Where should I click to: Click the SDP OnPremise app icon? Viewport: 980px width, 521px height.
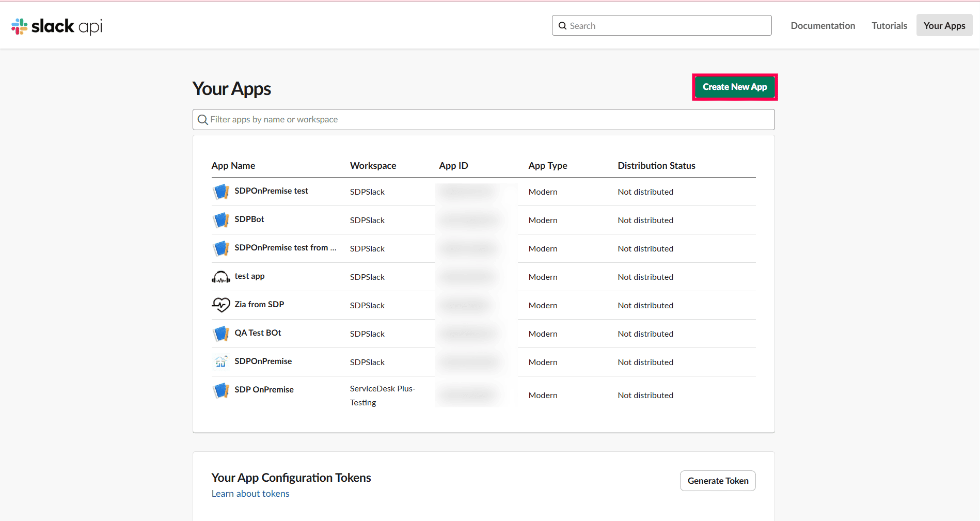coord(221,390)
